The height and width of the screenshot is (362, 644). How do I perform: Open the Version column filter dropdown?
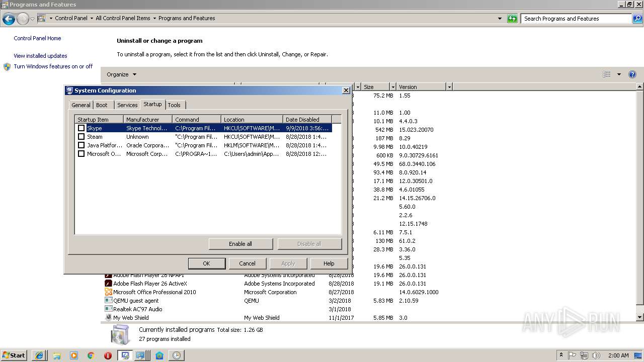point(449,87)
